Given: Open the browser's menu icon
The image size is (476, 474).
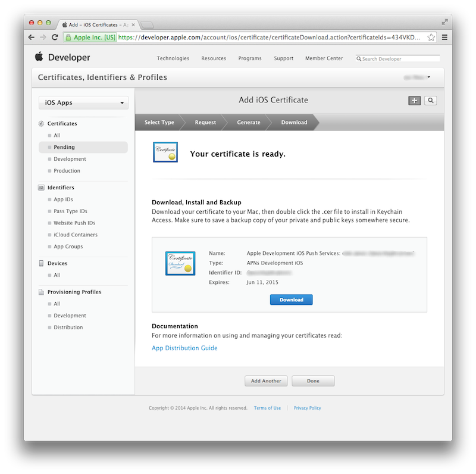Looking at the screenshot, I should [444, 36].
